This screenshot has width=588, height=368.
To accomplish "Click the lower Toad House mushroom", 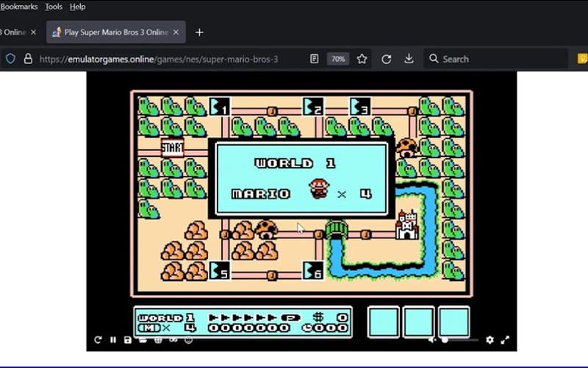I will pos(266,230).
